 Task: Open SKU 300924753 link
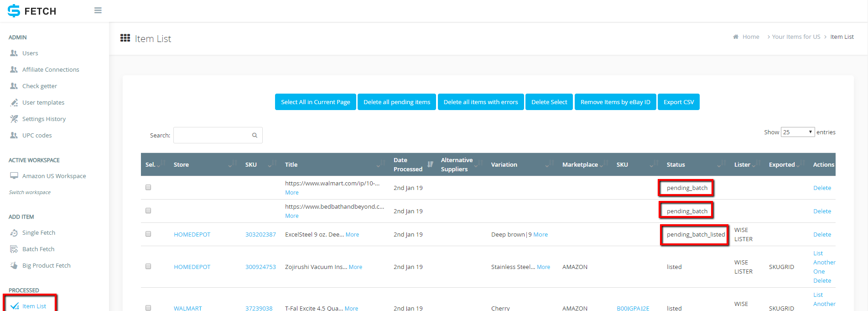pos(260,267)
